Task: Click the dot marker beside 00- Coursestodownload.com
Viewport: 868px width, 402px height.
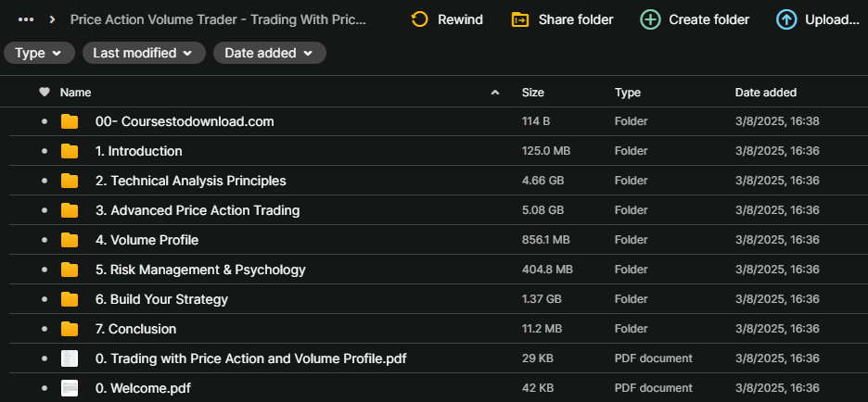Action: coord(45,121)
